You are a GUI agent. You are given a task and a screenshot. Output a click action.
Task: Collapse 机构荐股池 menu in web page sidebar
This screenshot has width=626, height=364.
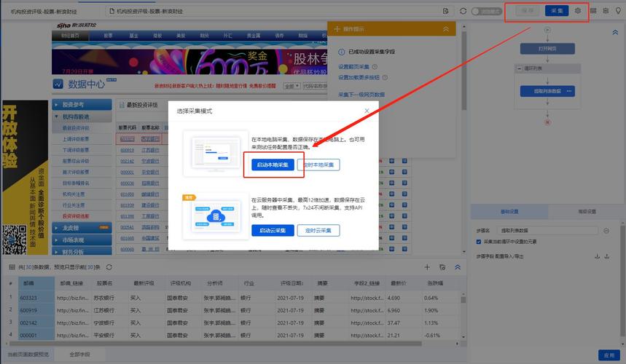click(82, 116)
